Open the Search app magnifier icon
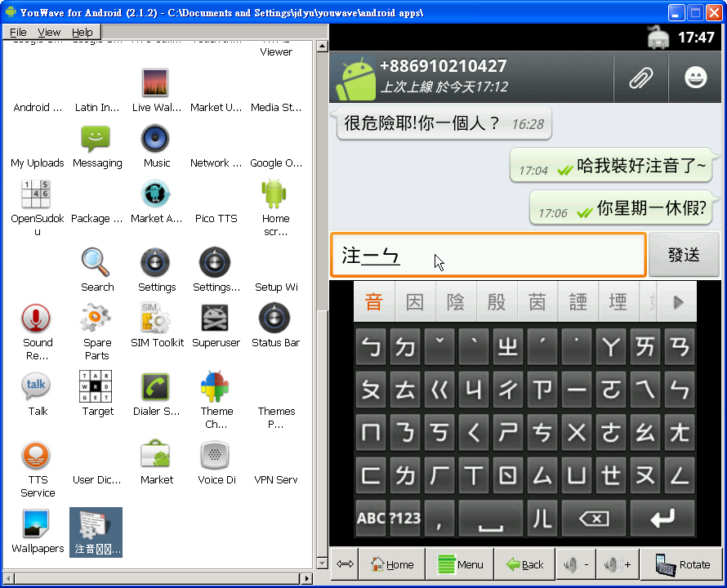This screenshot has height=588, width=727. coord(96,262)
